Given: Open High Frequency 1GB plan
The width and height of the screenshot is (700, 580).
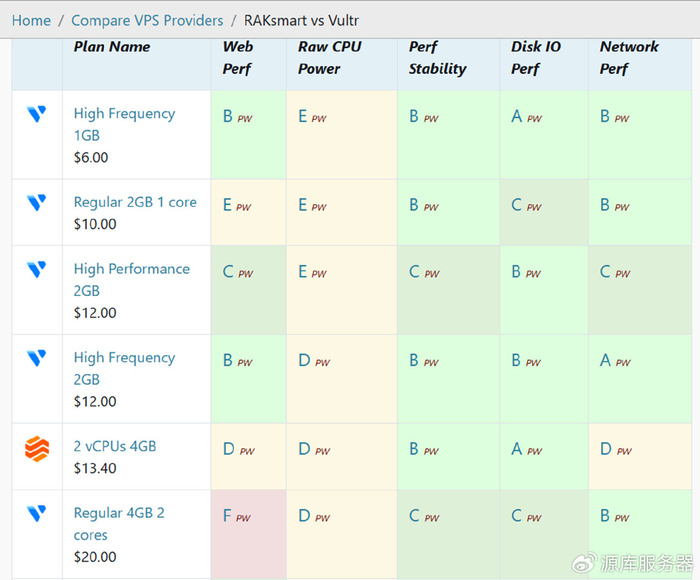Looking at the screenshot, I should click(x=124, y=124).
